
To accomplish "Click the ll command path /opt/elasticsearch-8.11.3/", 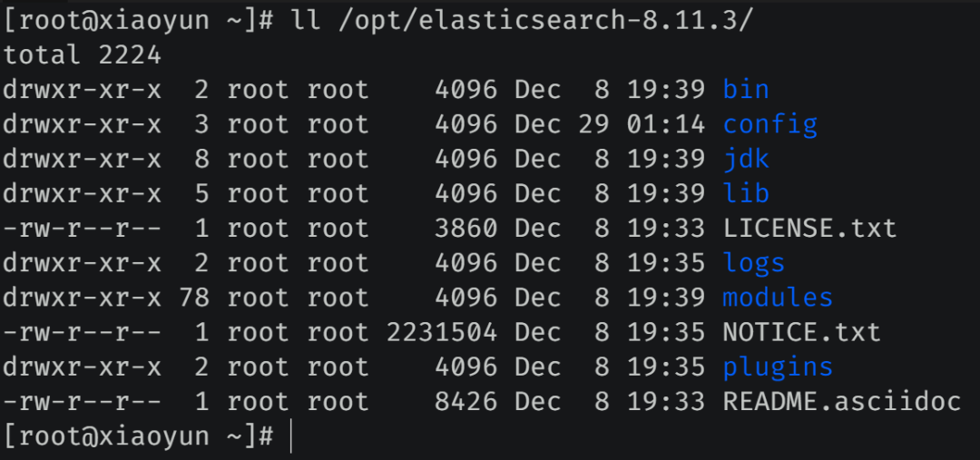I will coord(547,21).
